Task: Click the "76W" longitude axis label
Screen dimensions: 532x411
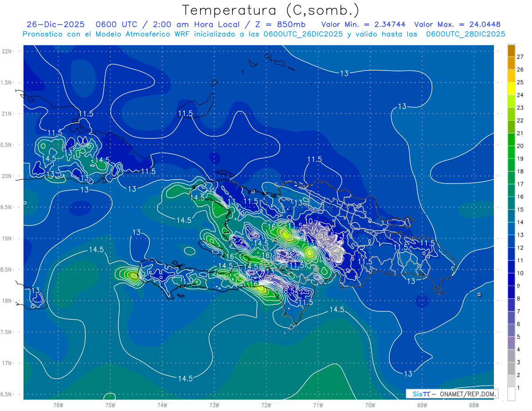Action: 58,405
